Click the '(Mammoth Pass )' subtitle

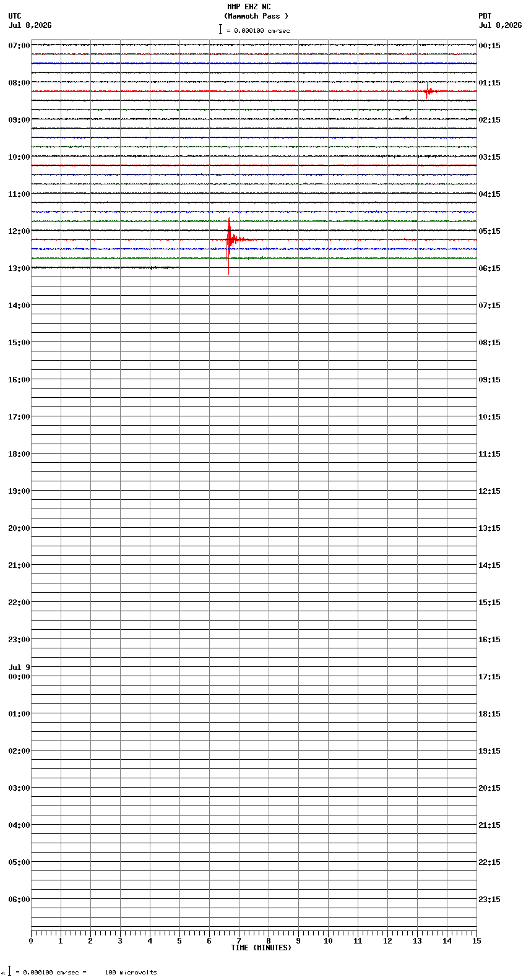256,16
